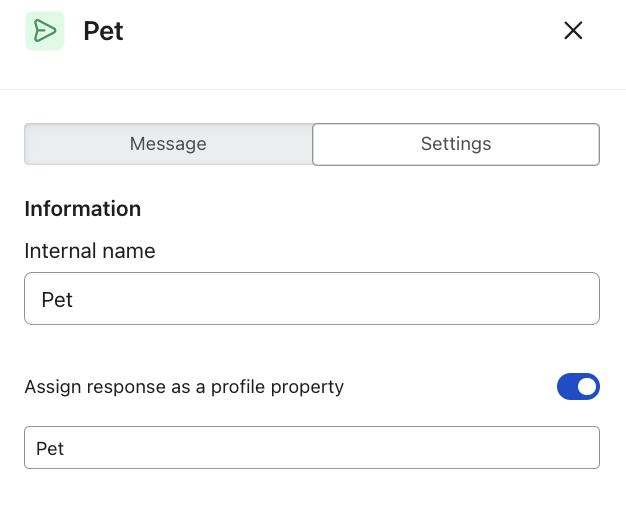The height and width of the screenshot is (516, 626).
Task: Place cursor in the 'Pet' text box under Internal name
Action: (x=312, y=299)
